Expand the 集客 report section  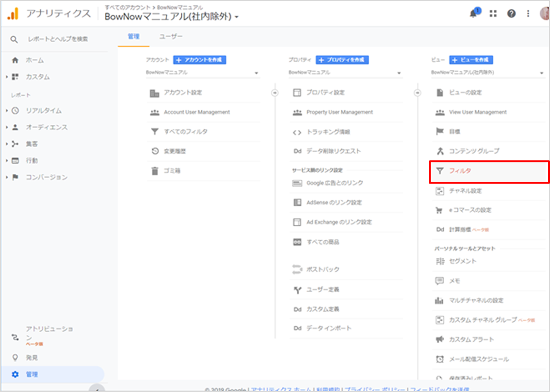click(x=7, y=144)
